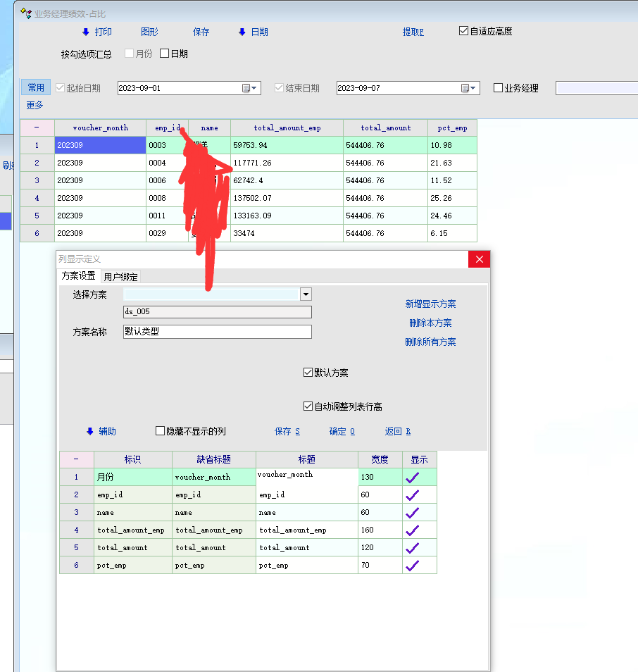Toggle display checkmark for pct_emp row
638x672 pixels.
(x=413, y=565)
